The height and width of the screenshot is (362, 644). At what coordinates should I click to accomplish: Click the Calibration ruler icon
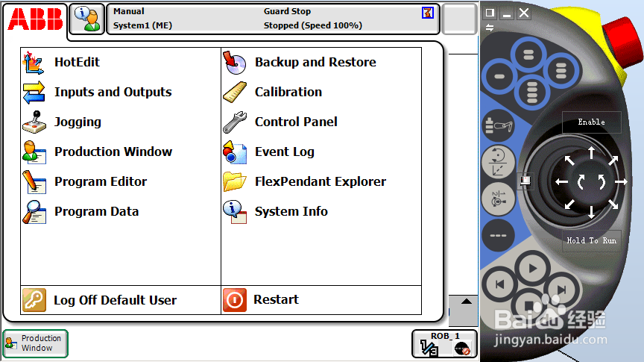(235, 92)
